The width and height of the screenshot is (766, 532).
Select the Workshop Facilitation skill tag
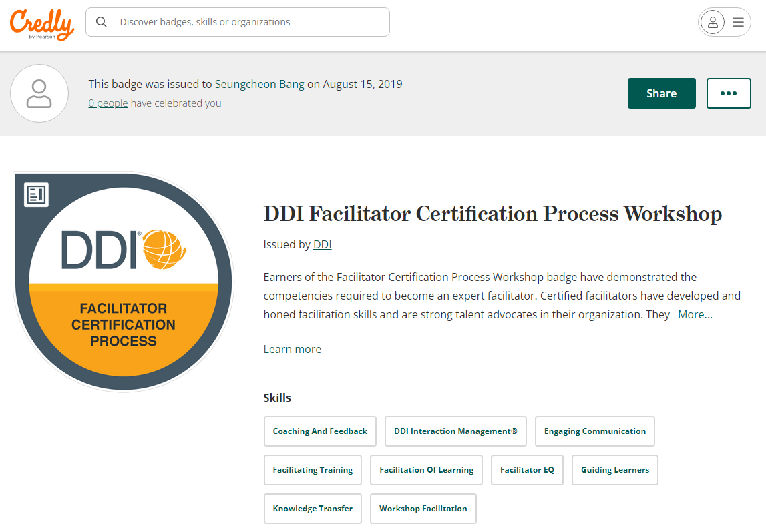pos(423,508)
